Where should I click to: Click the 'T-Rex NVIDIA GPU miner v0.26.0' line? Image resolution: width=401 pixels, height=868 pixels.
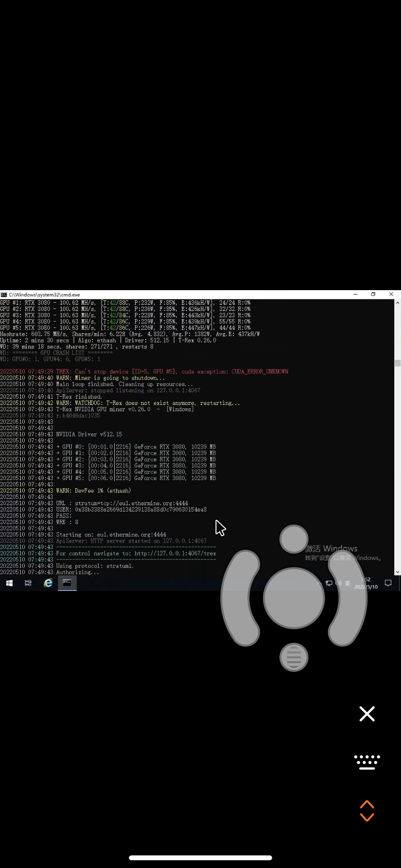[x=97, y=409]
